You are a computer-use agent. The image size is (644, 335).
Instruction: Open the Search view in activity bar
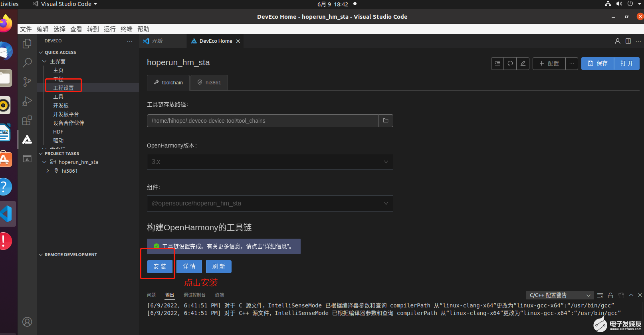(27, 62)
